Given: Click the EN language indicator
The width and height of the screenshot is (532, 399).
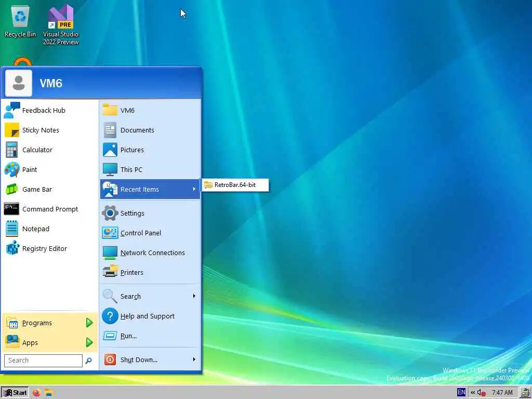Looking at the screenshot, I should 461,392.
